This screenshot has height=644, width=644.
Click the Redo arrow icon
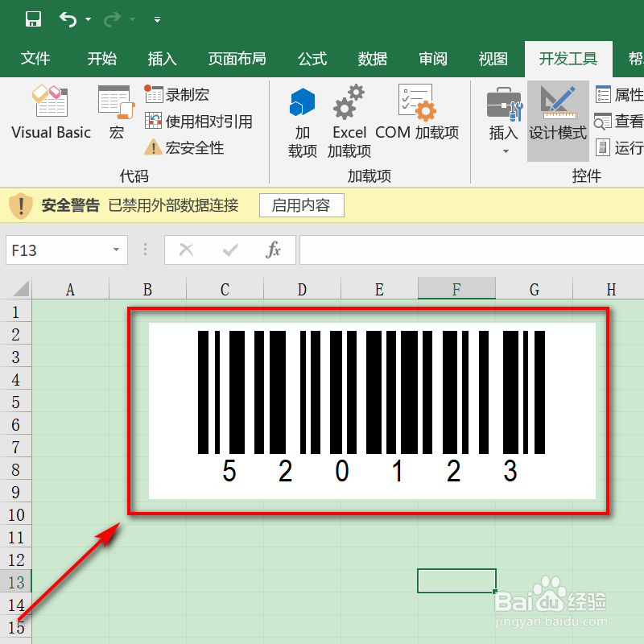112,19
